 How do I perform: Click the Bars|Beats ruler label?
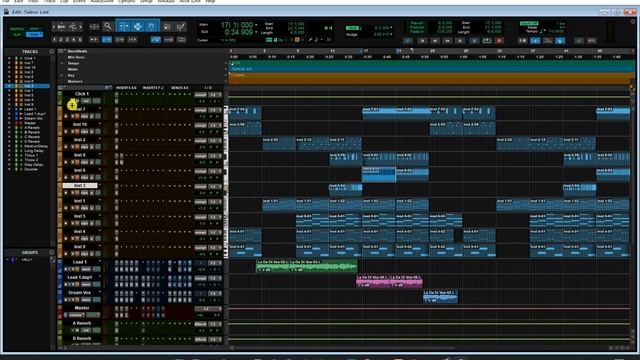click(77, 51)
